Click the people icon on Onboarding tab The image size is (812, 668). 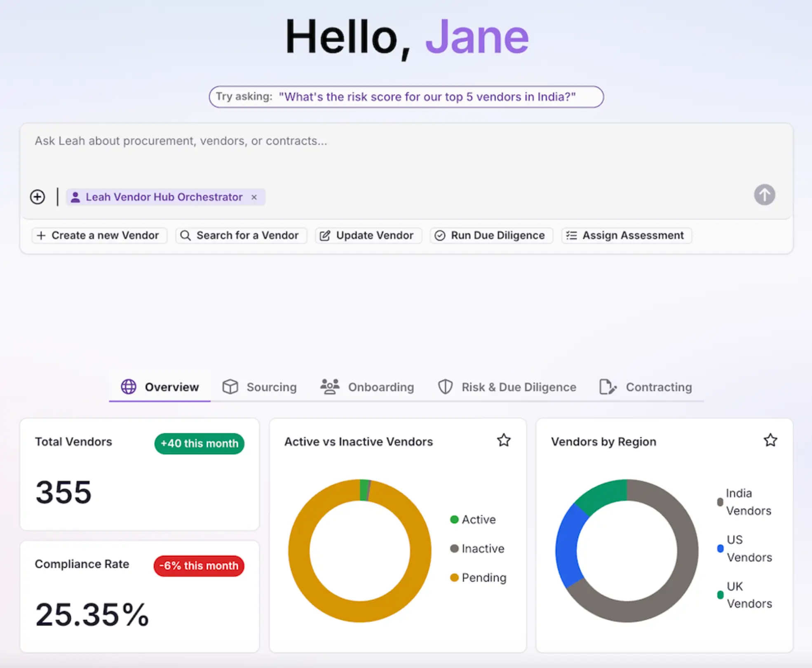tap(330, 387)
